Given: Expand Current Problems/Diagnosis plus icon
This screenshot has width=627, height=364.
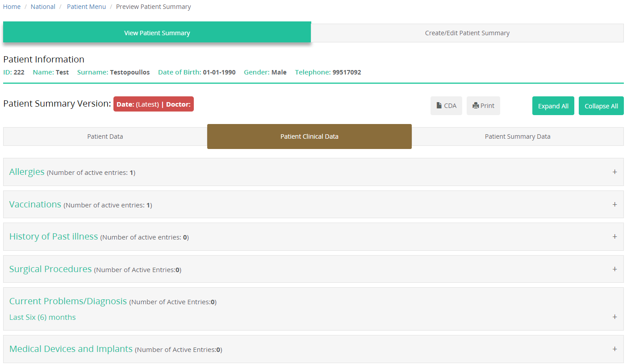Looking at the screenshot, I should click(x=614, y=317).
